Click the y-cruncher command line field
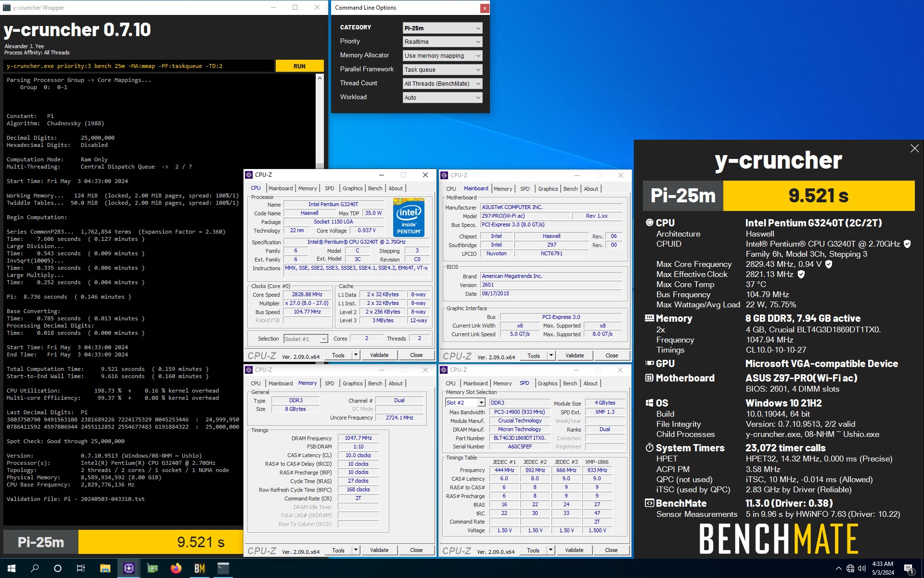 139,66
